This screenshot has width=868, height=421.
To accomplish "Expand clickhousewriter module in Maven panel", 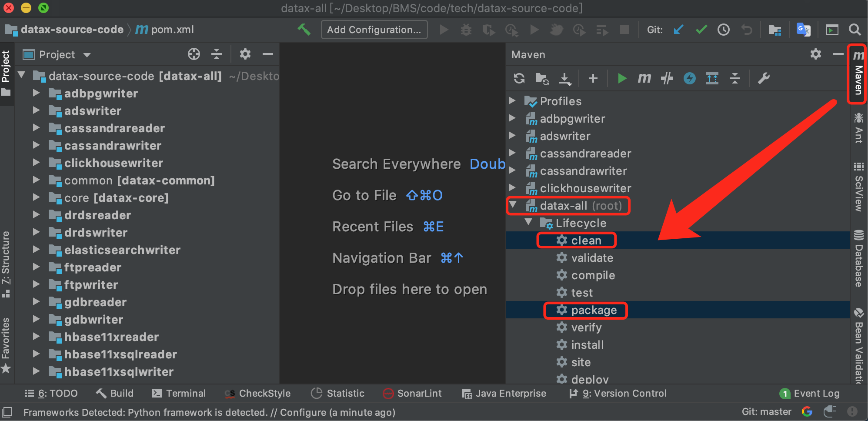I will click(513, 188).
